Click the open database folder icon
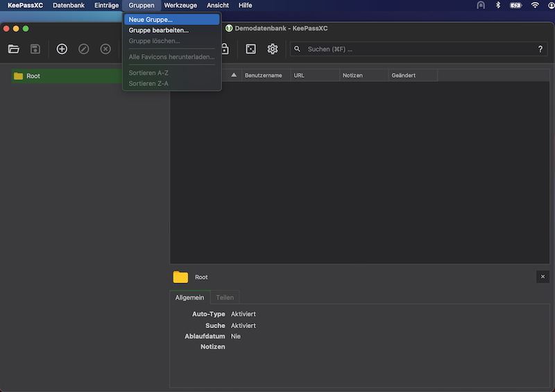Image resolution: width=555 pixels, height=392 pixels. point(14,49)
